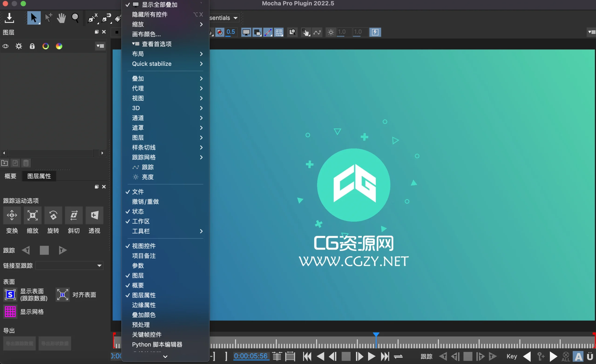Click the 显示网格 icon in the surface section
The height and width of the screenshot is (364, 596).
pos(10,312)
